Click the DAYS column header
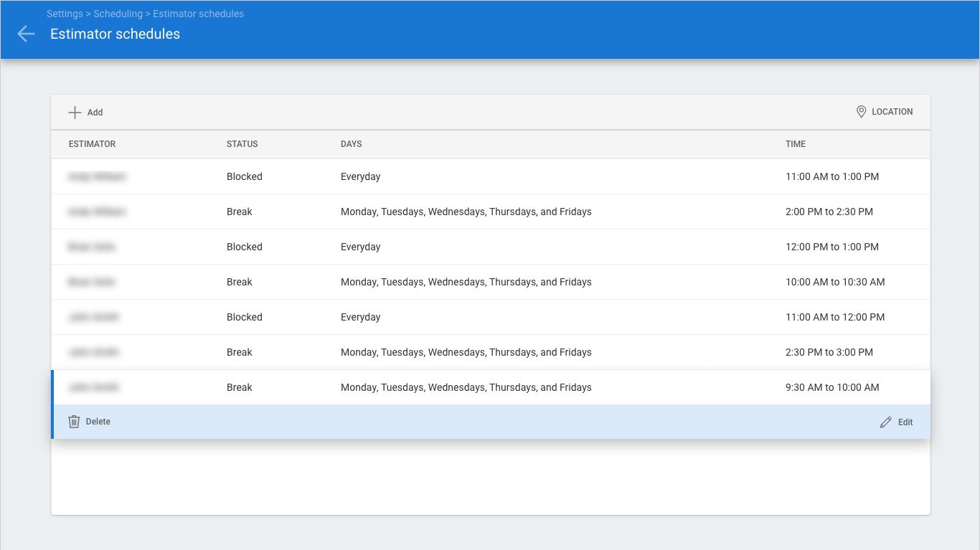This screenshot has width=980, height=550. 351,144
